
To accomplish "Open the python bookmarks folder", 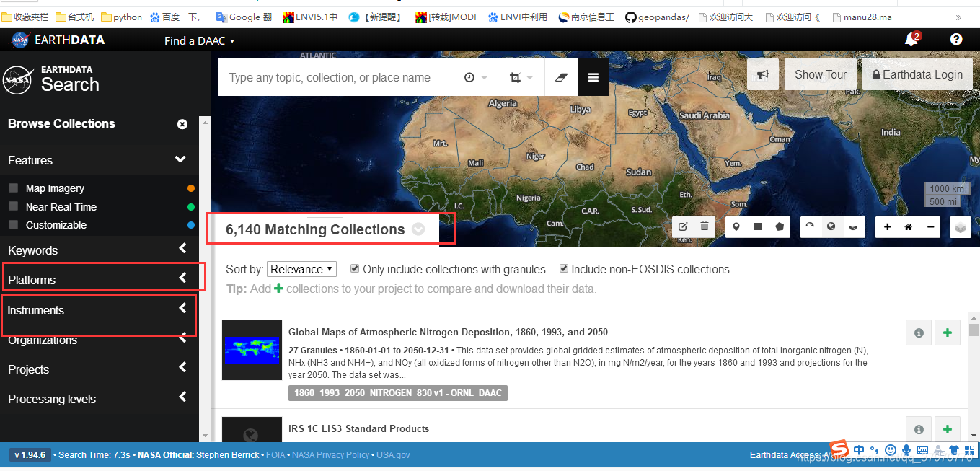I will [x=121, y=17].
